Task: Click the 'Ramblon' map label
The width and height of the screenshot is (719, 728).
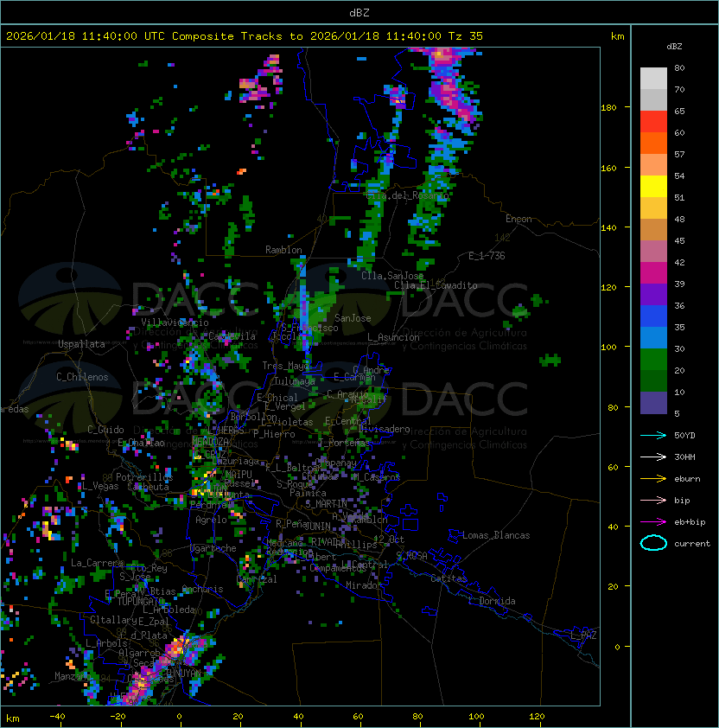Action: coord(283,250)
